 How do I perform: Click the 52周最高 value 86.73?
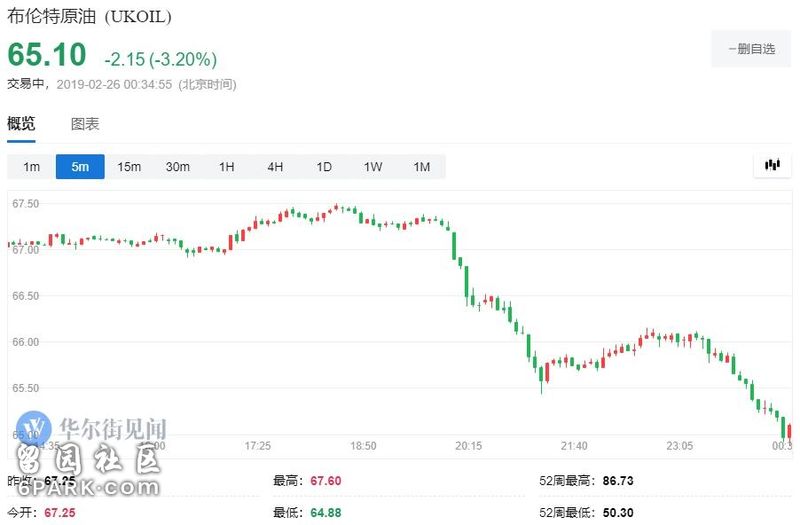click(618, 481)
